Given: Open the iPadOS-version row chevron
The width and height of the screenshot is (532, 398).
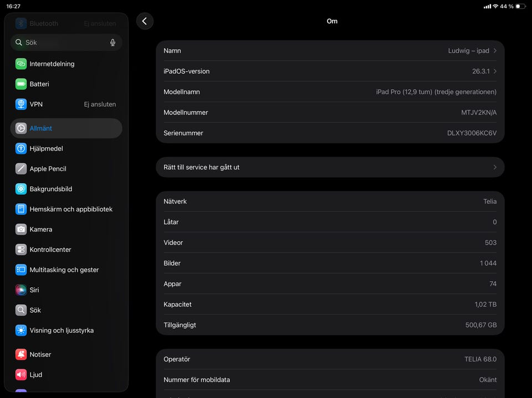Looking at the screenshot, I should pos(495,71).
